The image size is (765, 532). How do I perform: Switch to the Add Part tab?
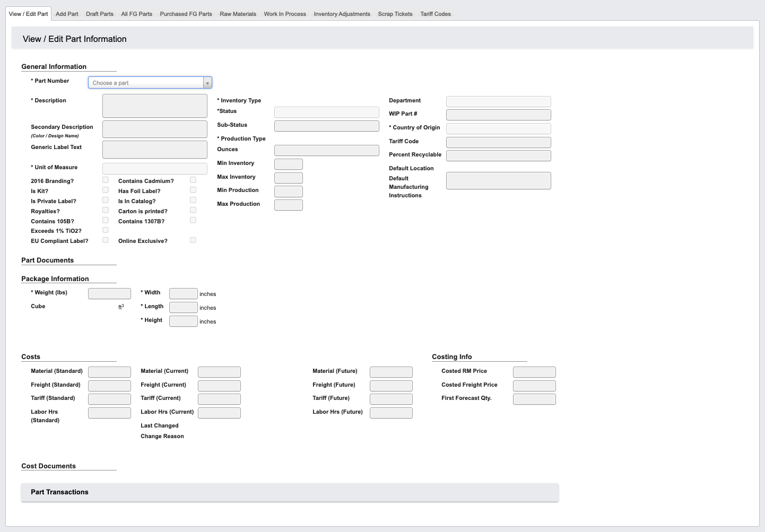pyautogui.click(x=67, y=14)
